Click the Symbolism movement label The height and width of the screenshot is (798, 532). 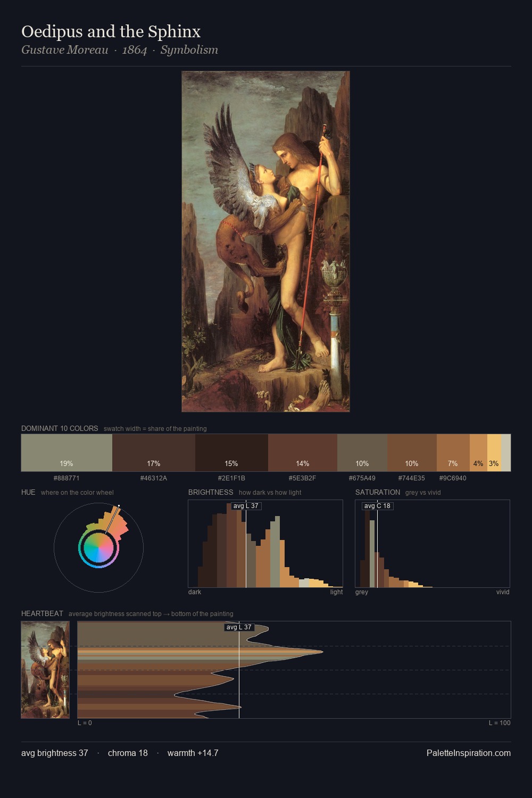[189, 50]
